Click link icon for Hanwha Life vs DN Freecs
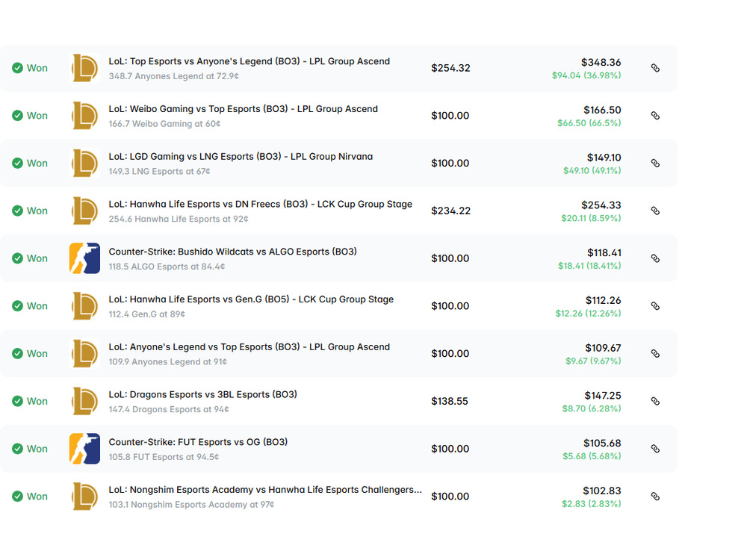 [655, 211]
